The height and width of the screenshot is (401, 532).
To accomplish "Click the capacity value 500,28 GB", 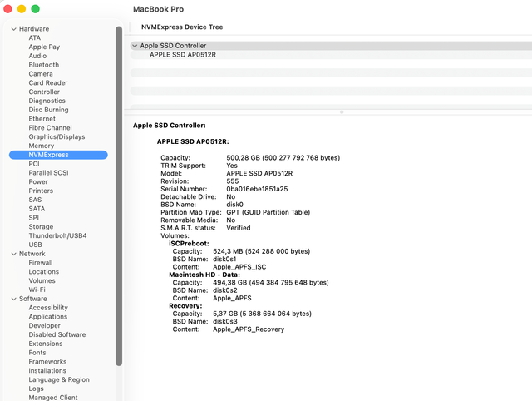I will (x=243, y=158).
